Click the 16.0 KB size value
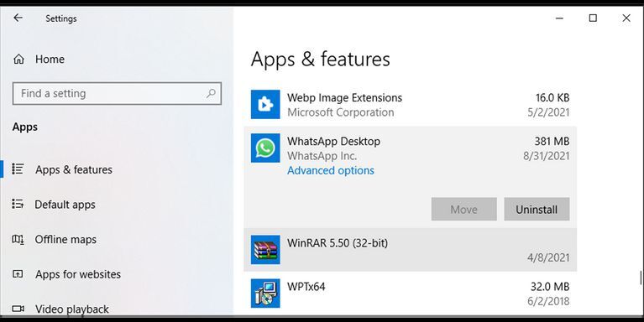Viewport: 644px width, 322px height. click(552, 97)
